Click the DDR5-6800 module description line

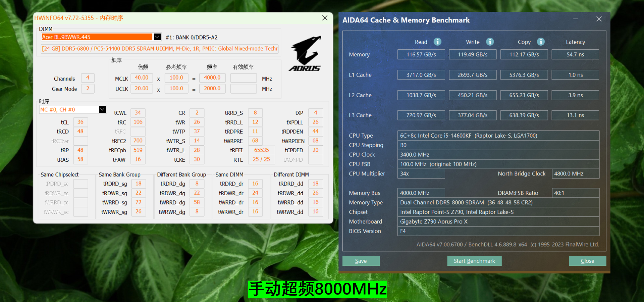click(160, 49)
